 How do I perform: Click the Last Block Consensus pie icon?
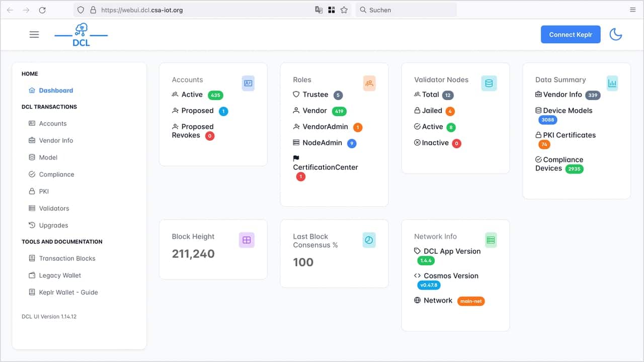[x=369, y=240]
